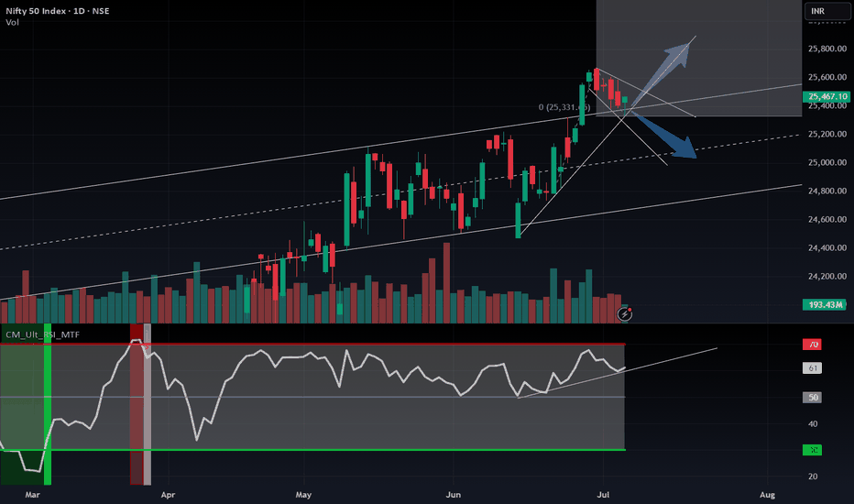Screen dimensions: 854x504
Task: Click the Jun label on time axis
Action: pyautogui.click(x=454, y=495)
